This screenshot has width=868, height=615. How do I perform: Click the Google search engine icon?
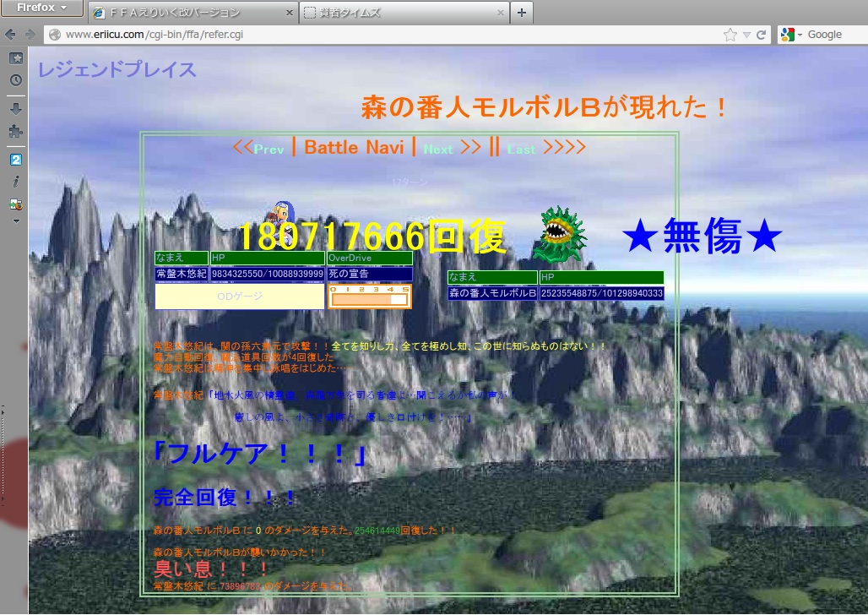point(787,35)
